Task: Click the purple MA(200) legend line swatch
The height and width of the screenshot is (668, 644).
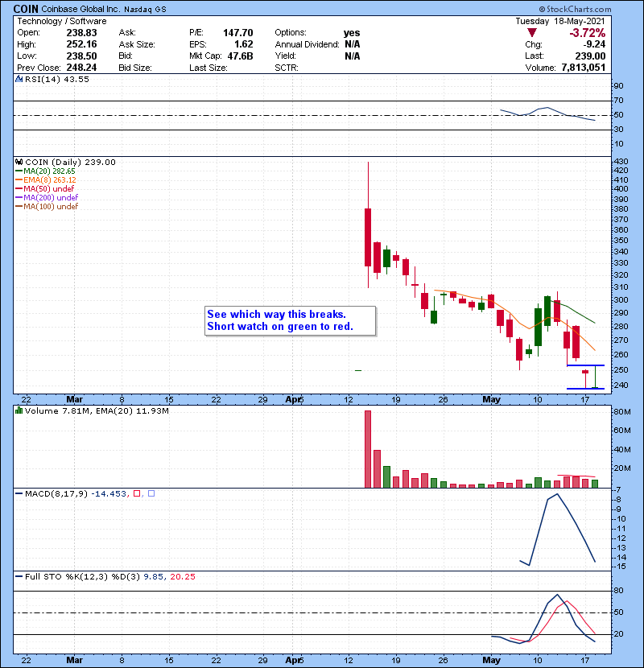Action: click(19, 198)
